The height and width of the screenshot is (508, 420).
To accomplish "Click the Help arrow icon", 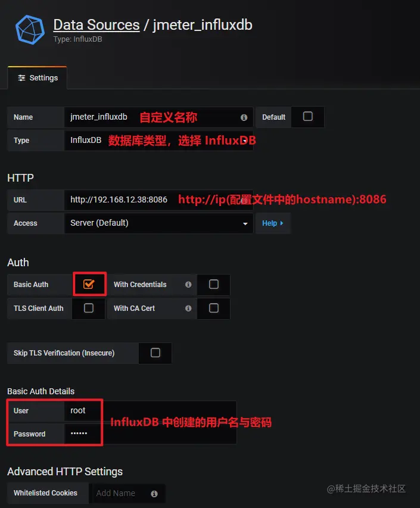I will click(282, 223).
